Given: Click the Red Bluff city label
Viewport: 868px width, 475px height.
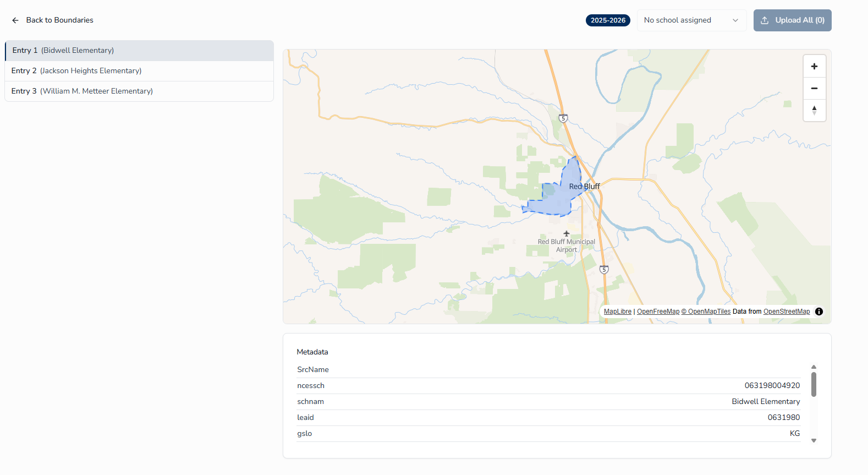Looking at the screenshot, I should (584, 187).
